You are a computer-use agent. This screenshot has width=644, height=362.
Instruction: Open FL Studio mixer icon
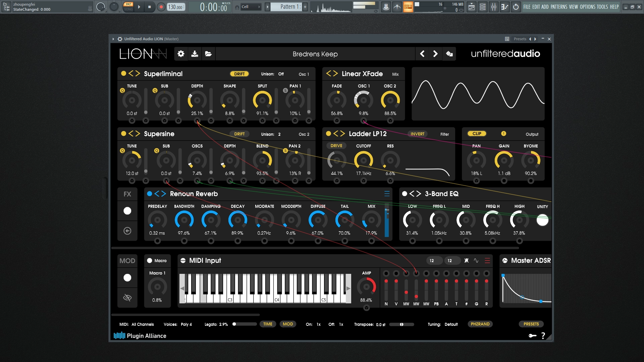pyautogui.click(x=494, y=7)
